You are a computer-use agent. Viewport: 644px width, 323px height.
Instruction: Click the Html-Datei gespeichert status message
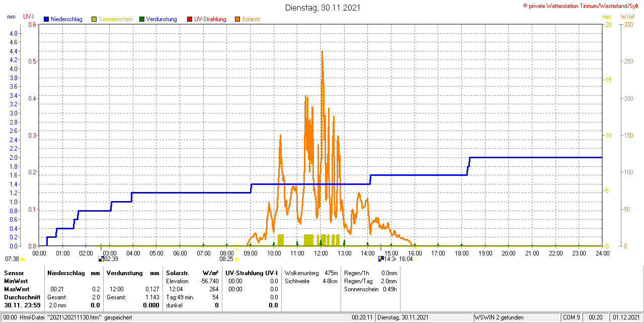click(76, 317)
